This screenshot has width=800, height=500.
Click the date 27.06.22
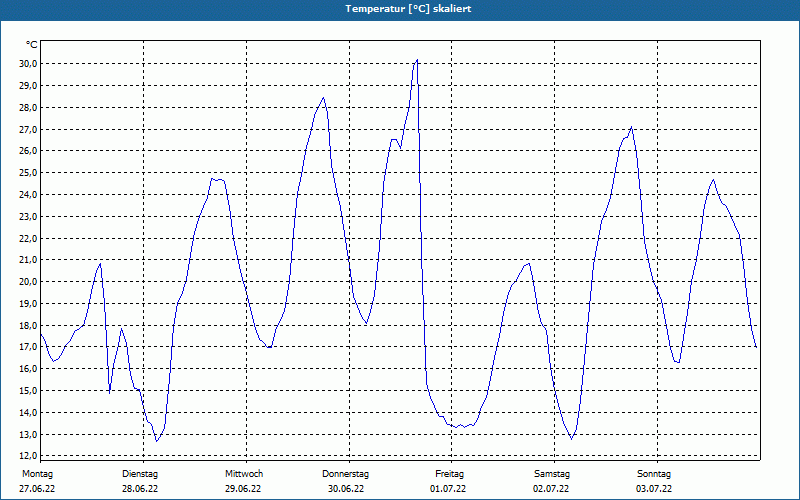tap(37, 489)
